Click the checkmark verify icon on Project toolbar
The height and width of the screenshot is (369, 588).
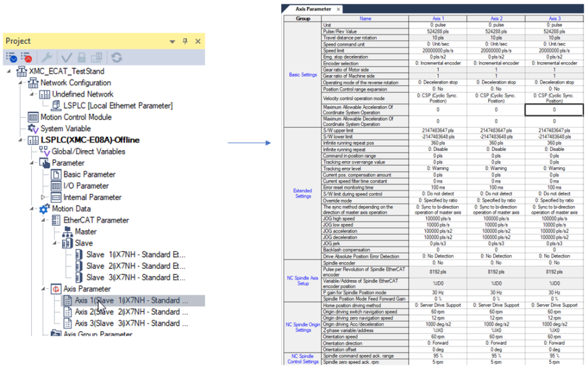pyautogui.click(x=66, y=57)
